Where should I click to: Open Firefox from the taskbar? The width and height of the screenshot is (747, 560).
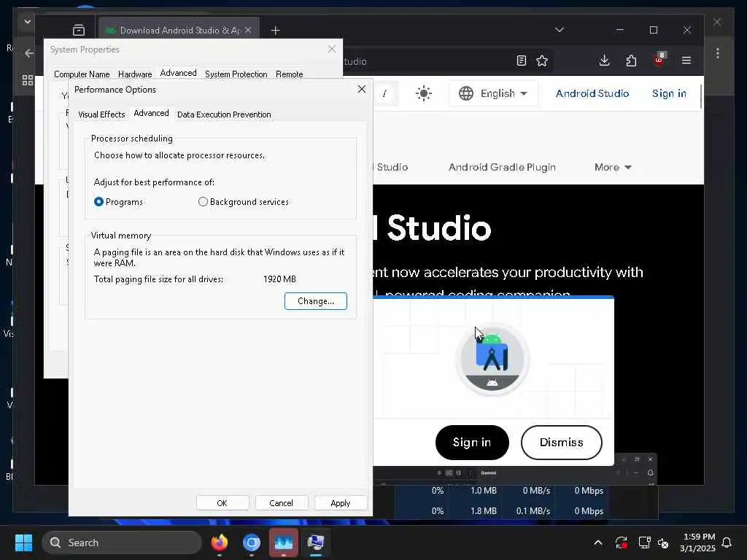219,542
